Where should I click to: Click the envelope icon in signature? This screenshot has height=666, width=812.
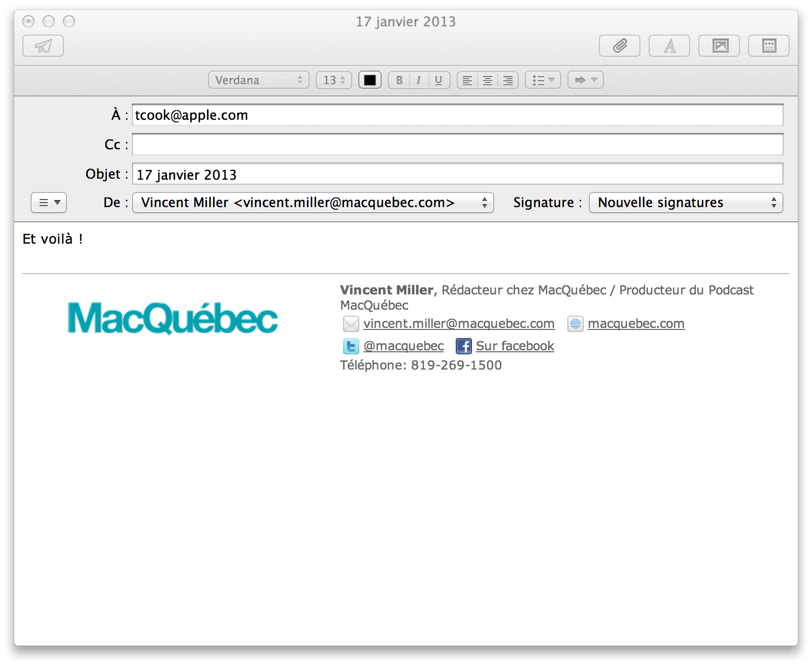coord(351,324)
